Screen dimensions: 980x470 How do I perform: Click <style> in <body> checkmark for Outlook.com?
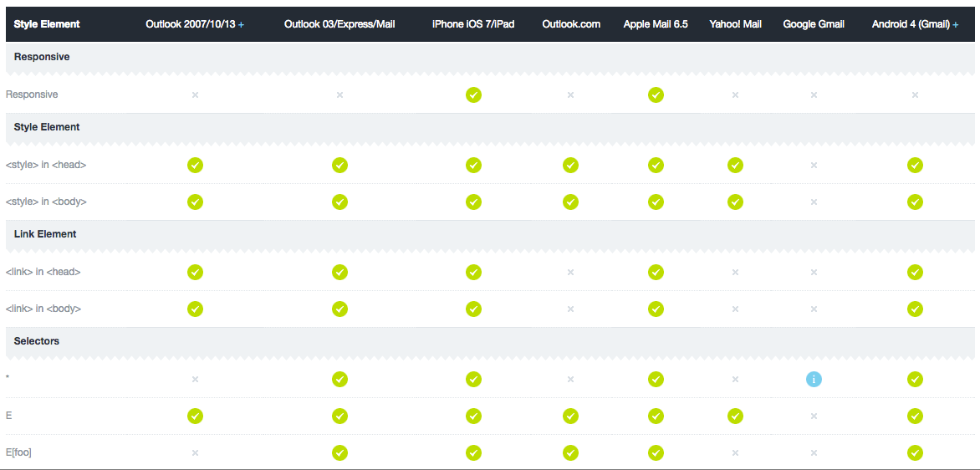[570, 202]
